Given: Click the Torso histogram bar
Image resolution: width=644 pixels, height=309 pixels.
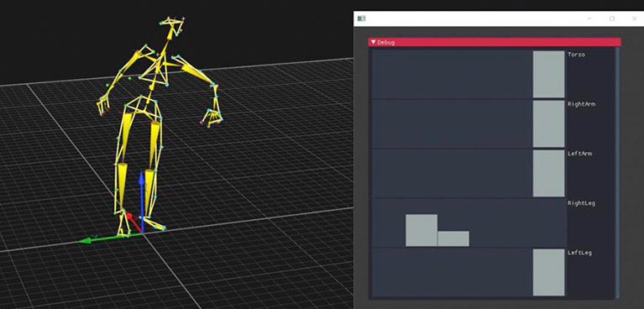Looking at the screenshot, I should coord(549,75).
